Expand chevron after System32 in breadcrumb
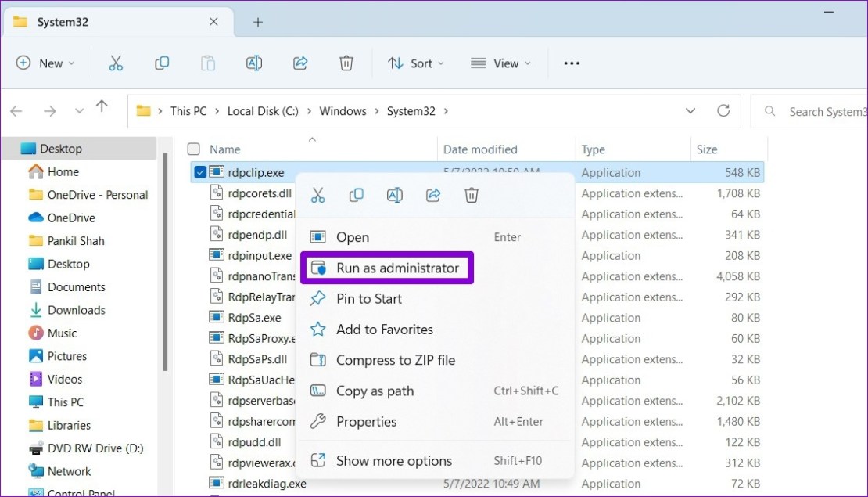Image resolution: width=868 pixels, height=497 pixels. (446, 111)
